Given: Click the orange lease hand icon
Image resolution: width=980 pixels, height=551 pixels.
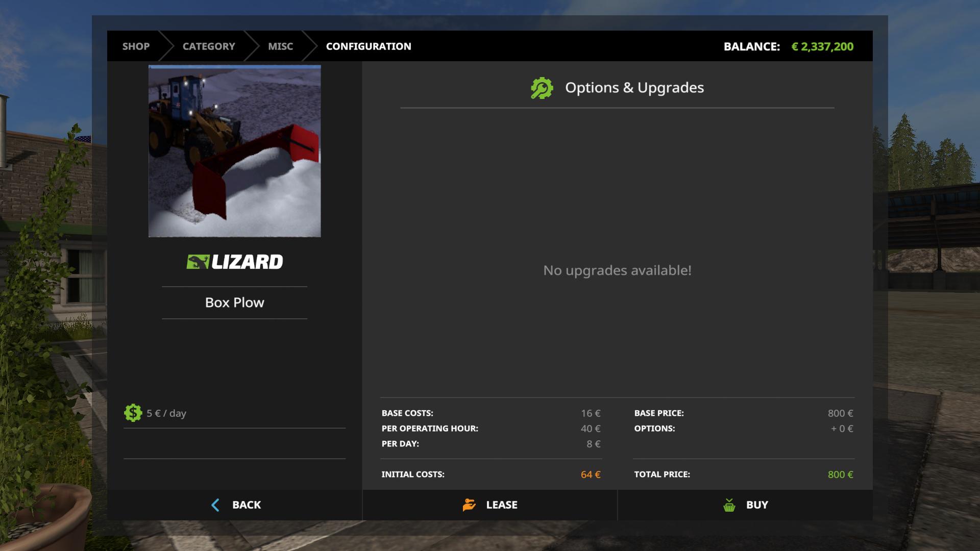Looking at the screenshot, I should pyautogui.click(x=469, y=505).
